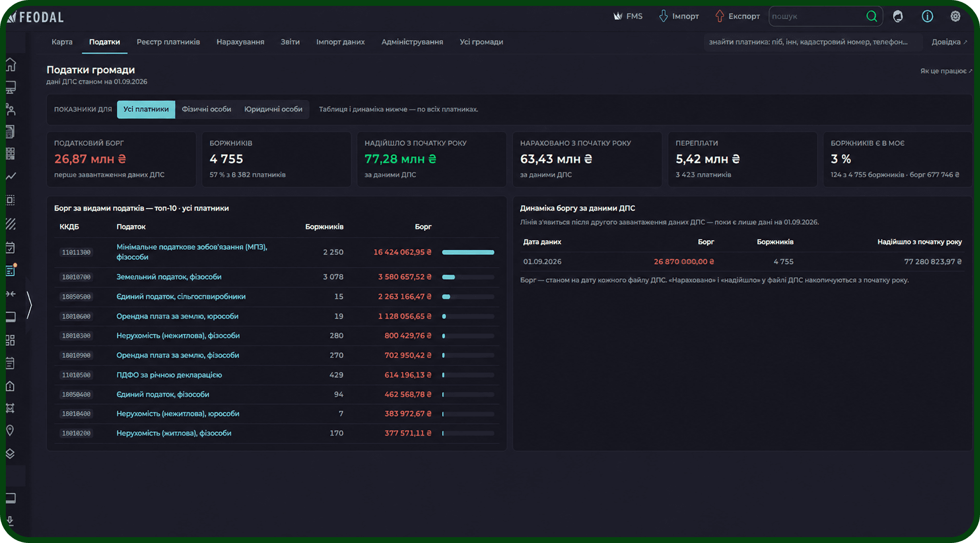Open the 'Як це працює' link
The height and width of the screenshot is (543, 980).
click(x=946, y=71)
